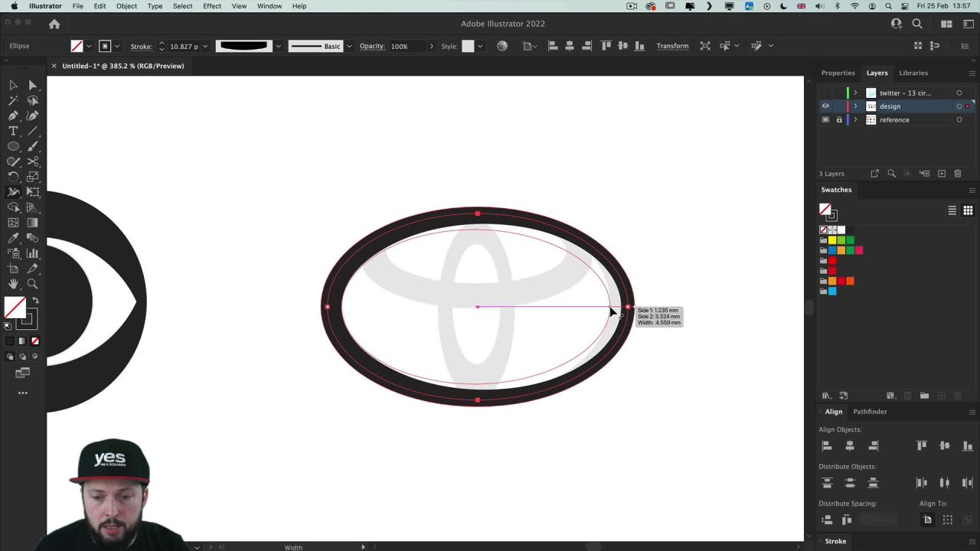980x551 pixels.
Task: Click the Delete Selection trash icon in Layers
Action: pyautogui.click(x=958, y=174)
